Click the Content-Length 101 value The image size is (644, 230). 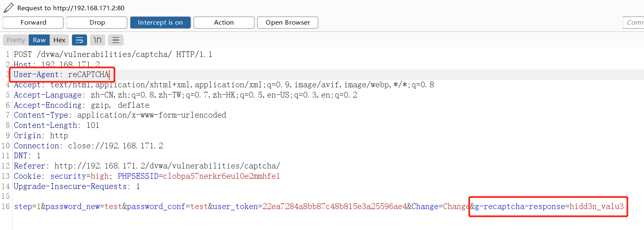click(93, 125)
